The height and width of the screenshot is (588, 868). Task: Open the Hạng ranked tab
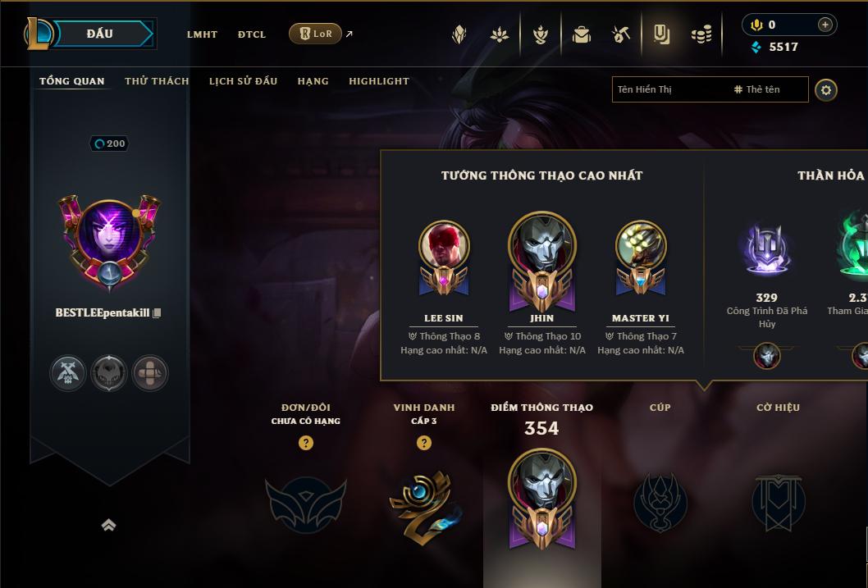tap(313, 81)
